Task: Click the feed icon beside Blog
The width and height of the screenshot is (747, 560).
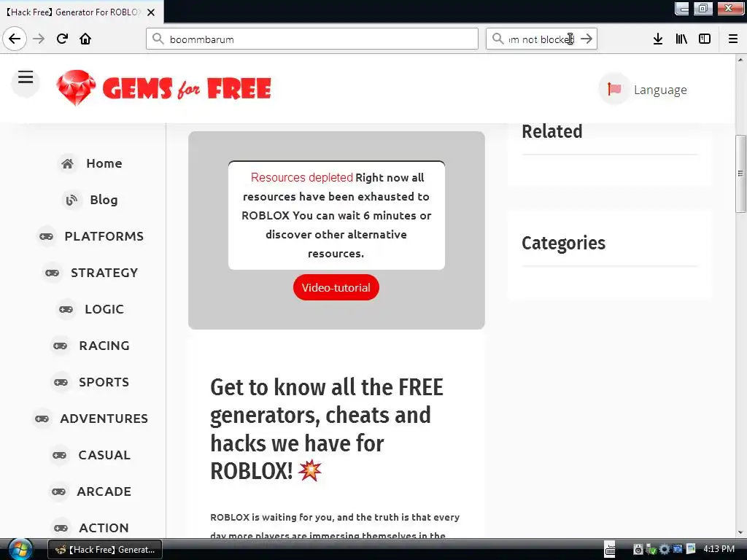Action: tap(71, 200)
